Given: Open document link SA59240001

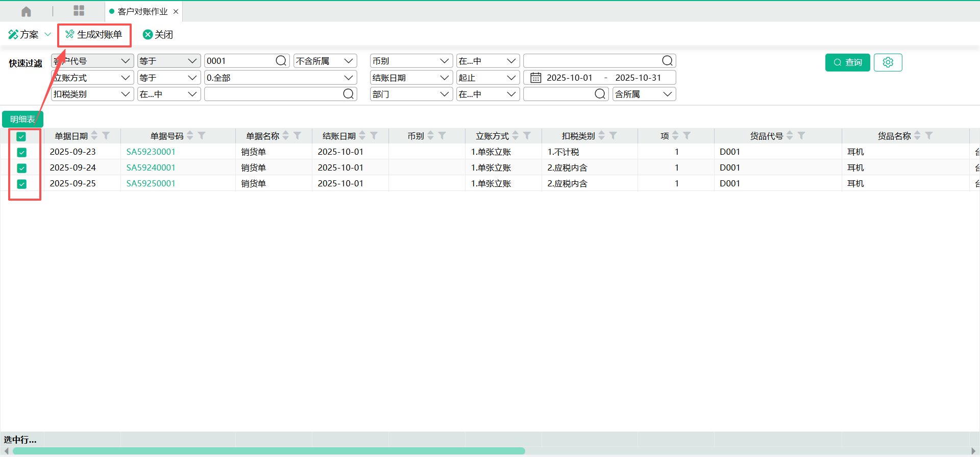Looking at the screenshot, I should pyautogui.click(x=151, y=167).
